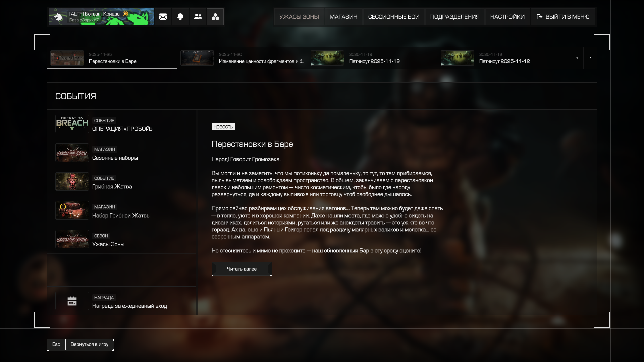Open the Грибная Жатва event entry
Image resolution: width=644 pixels, height=362 pixels.
coord(112,186)
